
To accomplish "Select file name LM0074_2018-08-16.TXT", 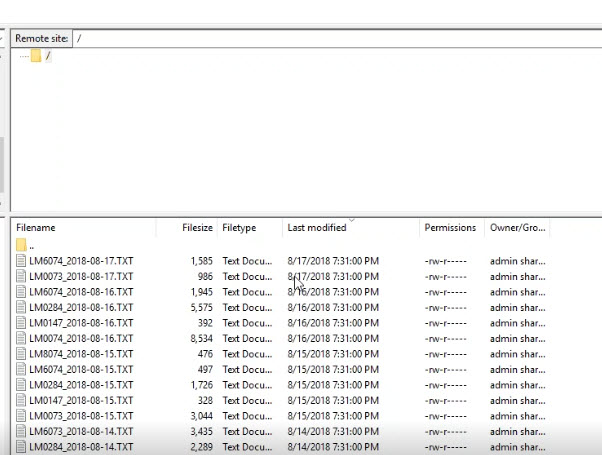I will [x=82, y=338].
